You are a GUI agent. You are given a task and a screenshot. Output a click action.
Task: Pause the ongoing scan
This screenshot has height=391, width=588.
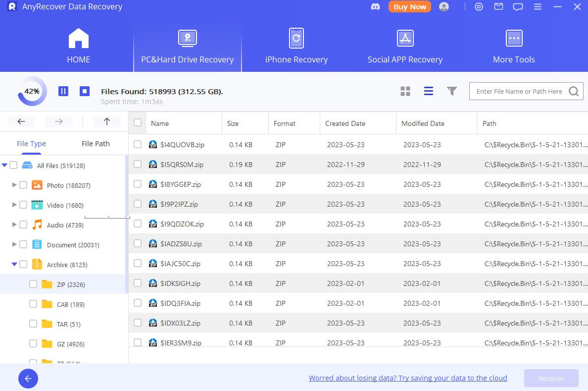point(63,91)
